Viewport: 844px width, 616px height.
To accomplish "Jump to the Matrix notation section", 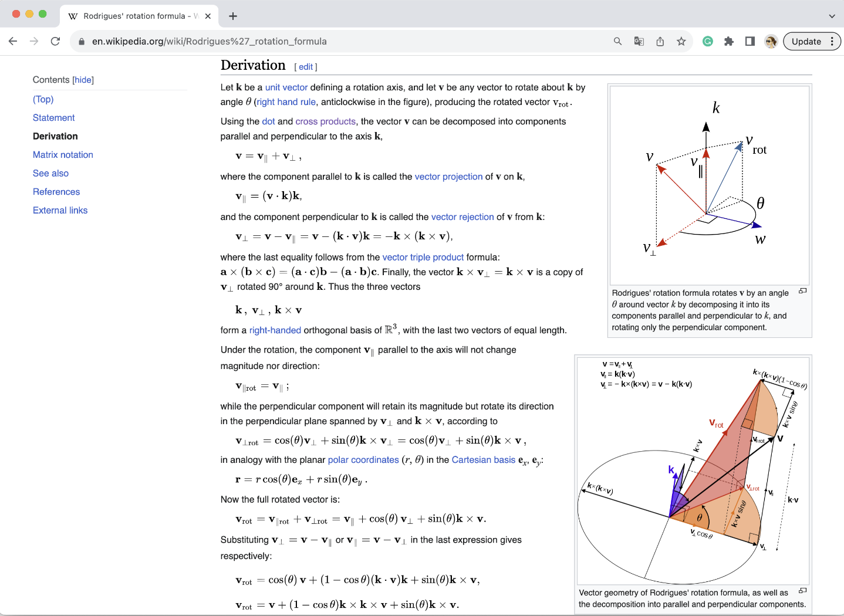I will pyautogui.click(x=63, y=154).
